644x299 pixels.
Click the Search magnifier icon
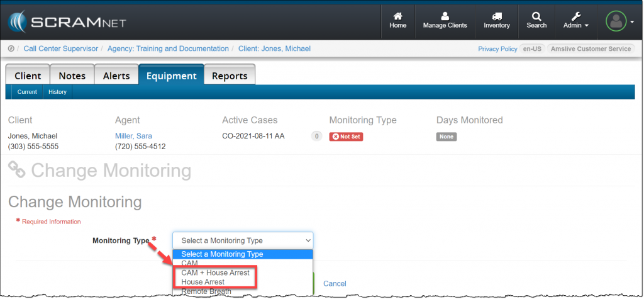point(536,20)
